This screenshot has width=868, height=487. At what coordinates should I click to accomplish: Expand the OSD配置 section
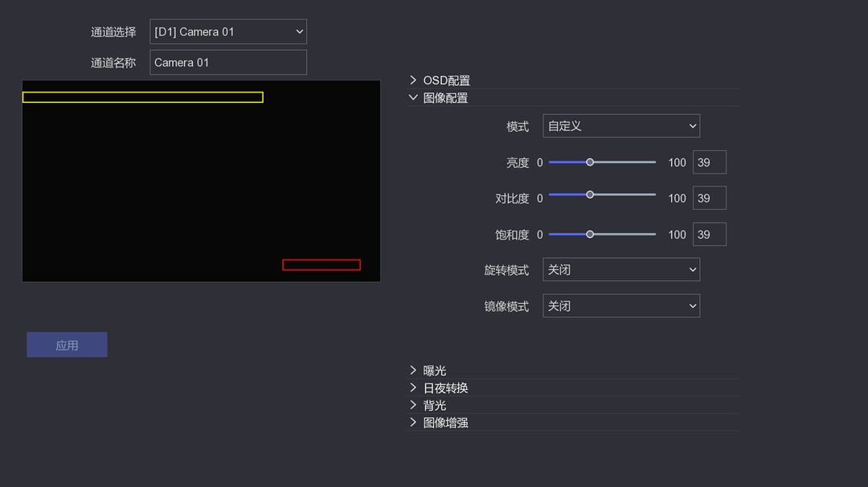pyautogui.click(x=446, y=80)
